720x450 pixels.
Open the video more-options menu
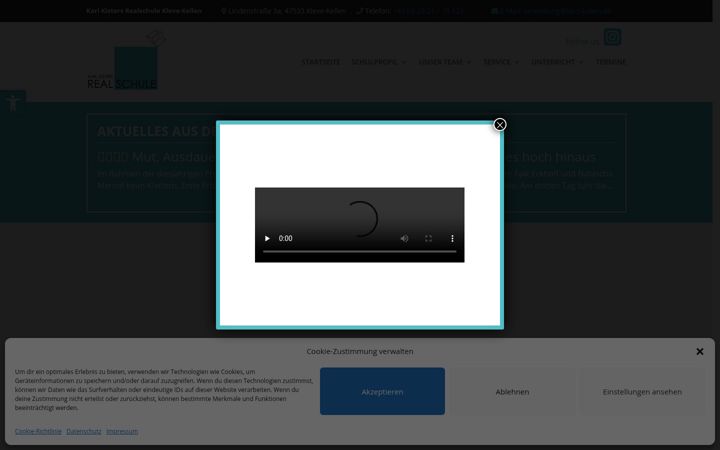452,238
